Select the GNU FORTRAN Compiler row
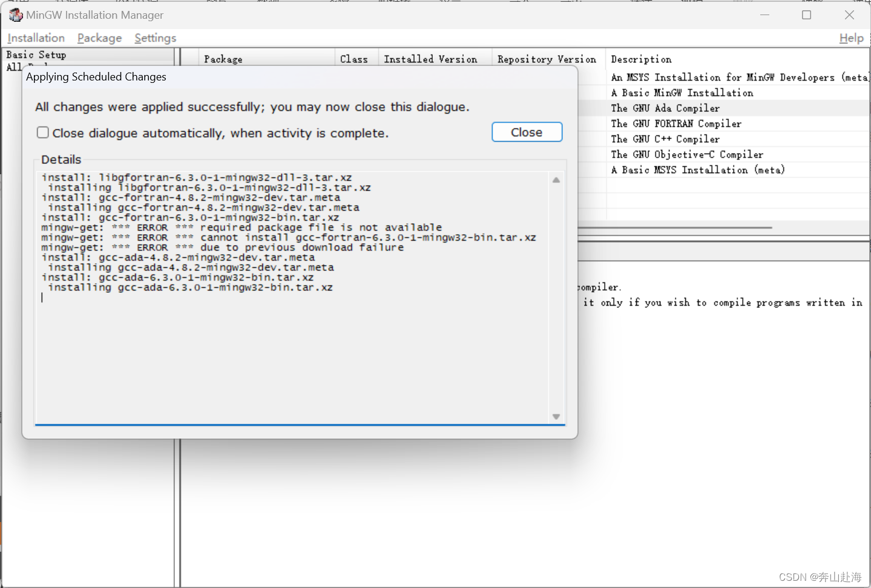871x588 pixels. point(724,123)
